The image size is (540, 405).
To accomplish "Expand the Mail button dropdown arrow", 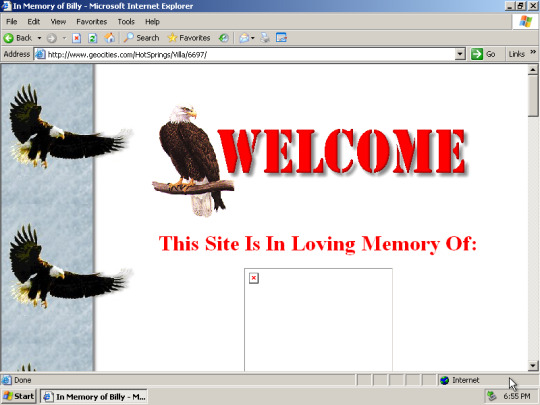I will click(x=253, y=38).
